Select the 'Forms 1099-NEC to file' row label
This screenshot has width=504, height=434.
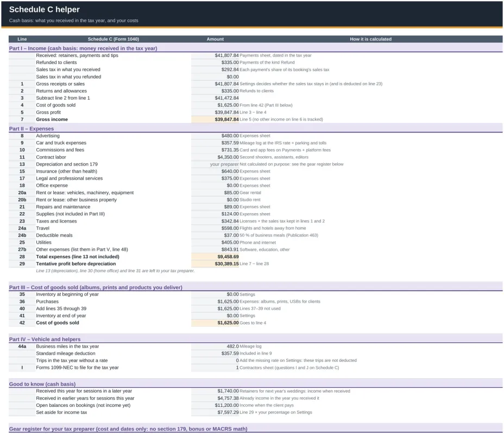(x=77, y=368)
